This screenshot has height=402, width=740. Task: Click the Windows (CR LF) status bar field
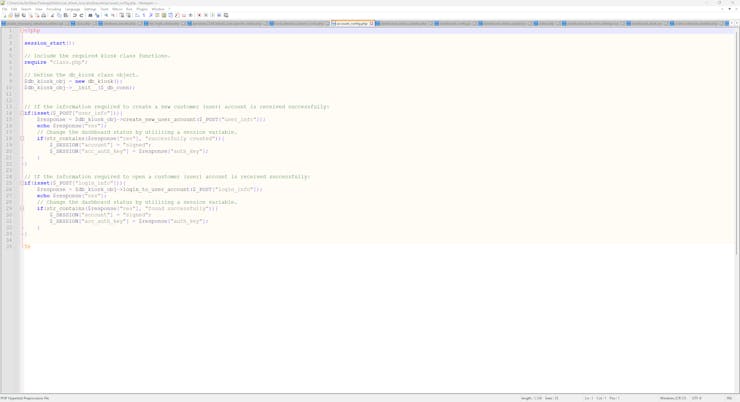673,398
